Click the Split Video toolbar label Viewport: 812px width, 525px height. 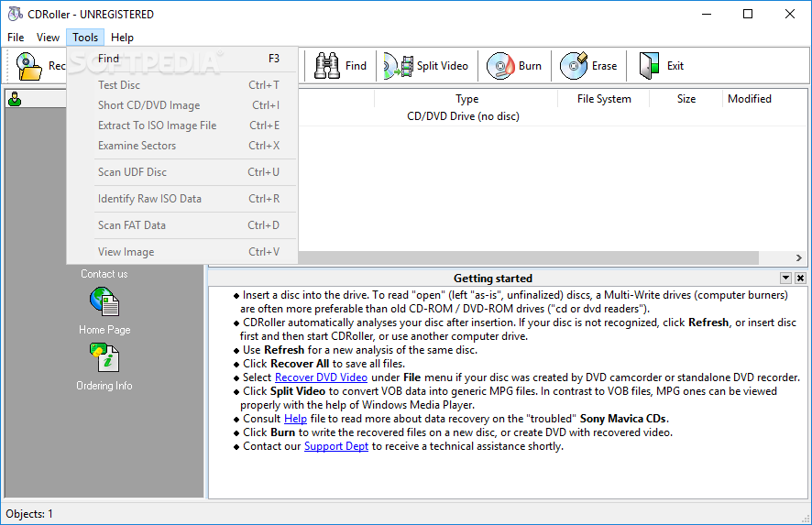tap(443, 66)
